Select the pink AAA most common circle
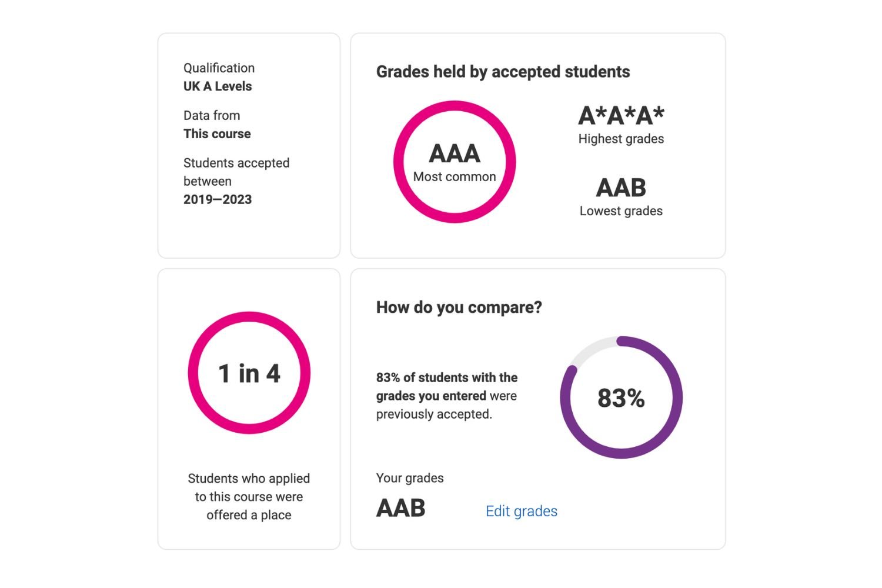The width and height of the screenshot is (882, 588). pos(455,162)
